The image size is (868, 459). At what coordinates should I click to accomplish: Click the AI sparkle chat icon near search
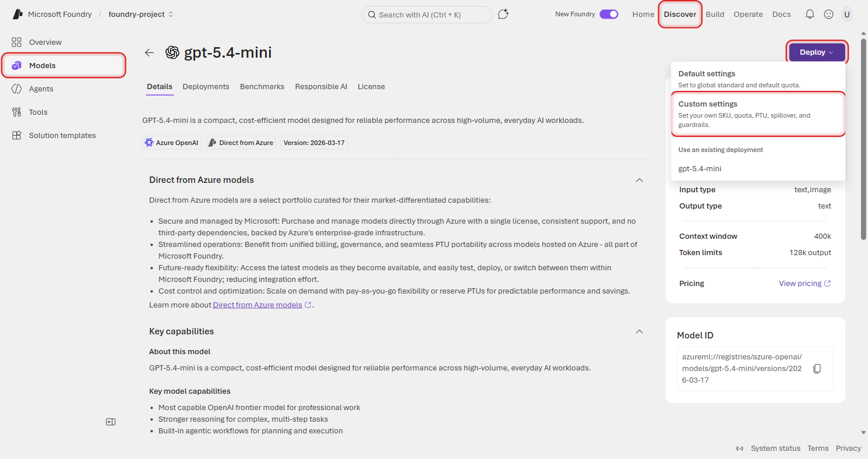[503, 15]
